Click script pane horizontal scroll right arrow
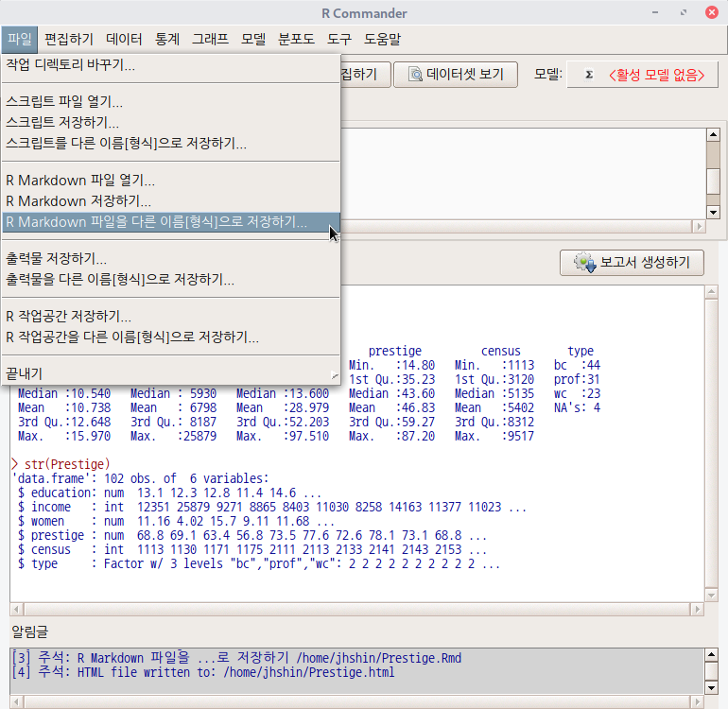The image size is (728, 709). [x=699, y=227]
